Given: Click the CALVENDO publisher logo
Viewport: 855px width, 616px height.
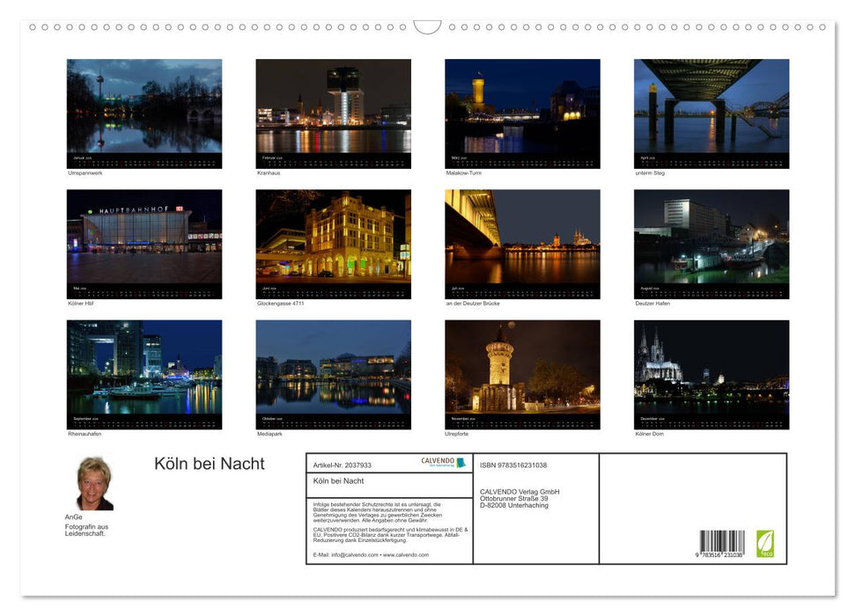Looking at the screenshot, I should (x=438, y=462).
